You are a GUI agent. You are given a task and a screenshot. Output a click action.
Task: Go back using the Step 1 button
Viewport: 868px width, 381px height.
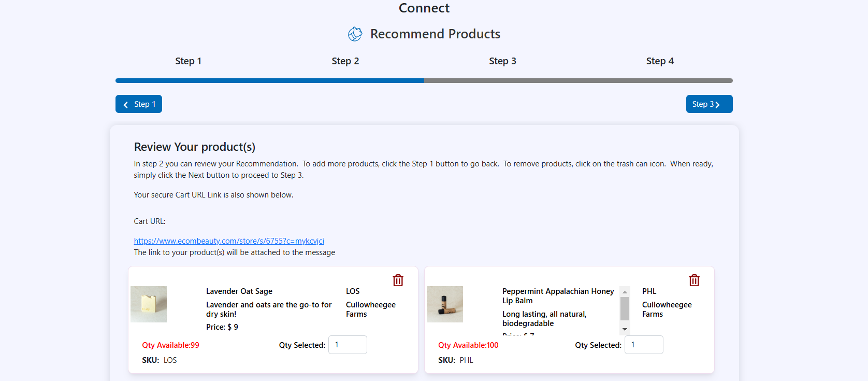coord(139,104)
